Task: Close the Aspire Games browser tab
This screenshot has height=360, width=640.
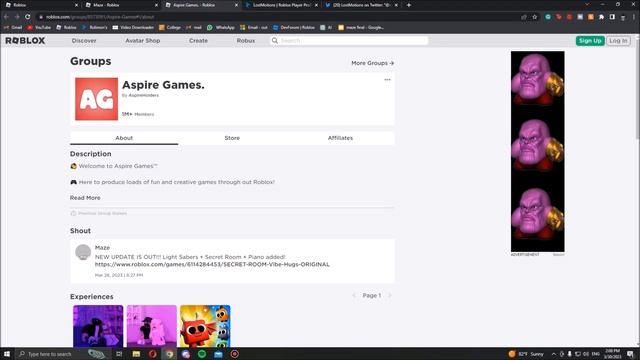Action: pyautogui.click(x=236, y=5)
